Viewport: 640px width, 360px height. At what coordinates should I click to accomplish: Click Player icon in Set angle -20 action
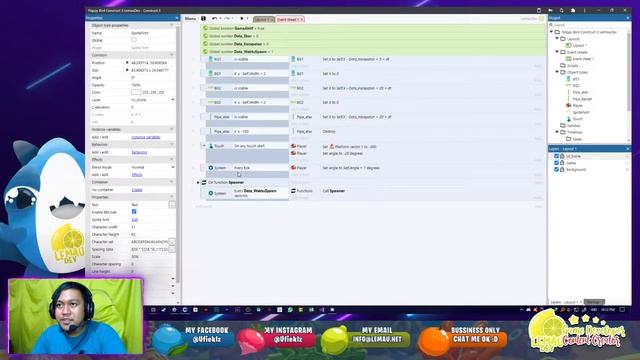(293, 153)
